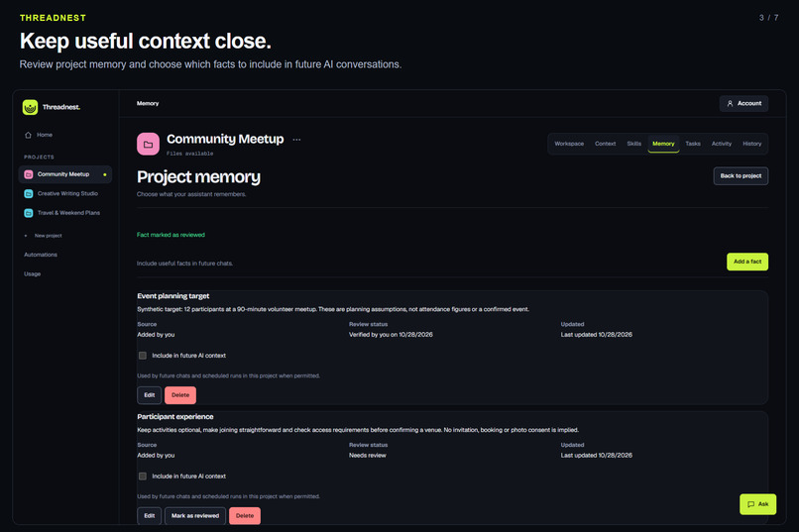Click the 'Fact marked as reviewed' message
The image size is (799, 532).
171,235
